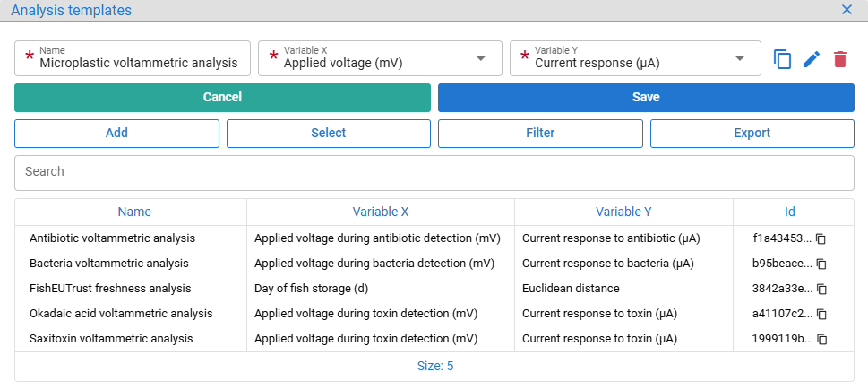Click the f1a43453... Id text

[x=782, y=238]
